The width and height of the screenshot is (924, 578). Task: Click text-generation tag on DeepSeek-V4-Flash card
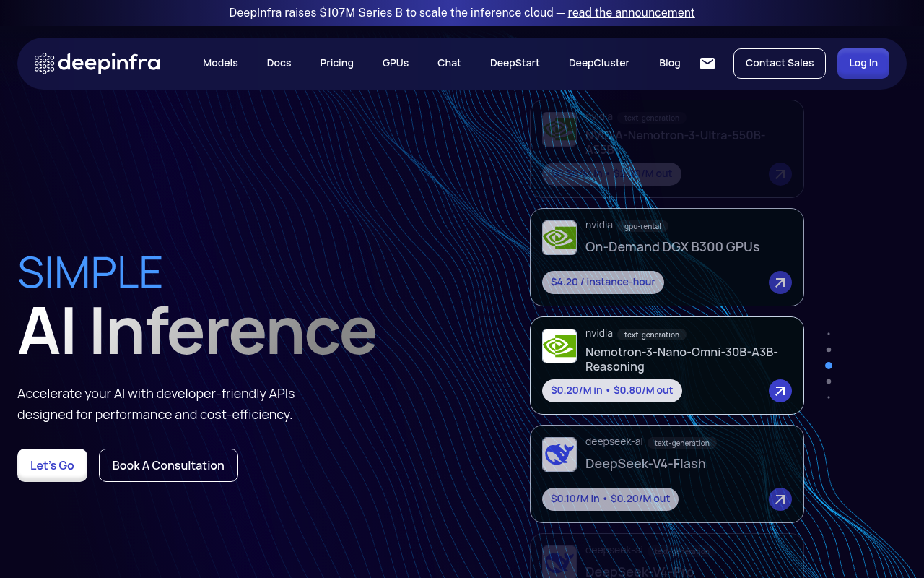tap(682, 443)
